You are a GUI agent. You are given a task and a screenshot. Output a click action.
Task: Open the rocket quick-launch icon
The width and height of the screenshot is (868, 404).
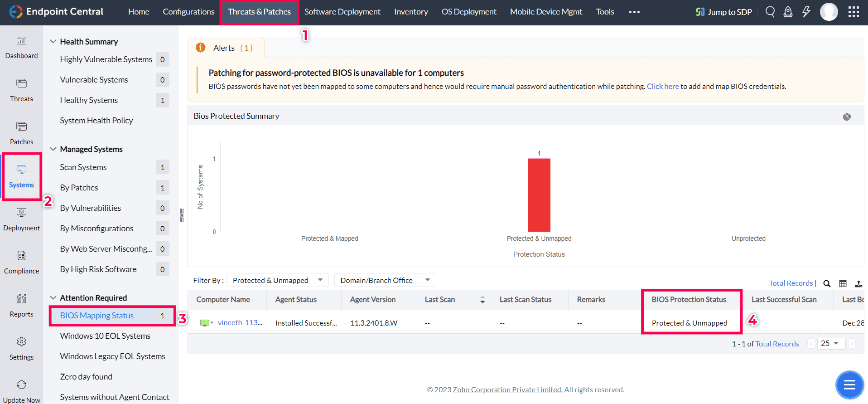(788, 12)
